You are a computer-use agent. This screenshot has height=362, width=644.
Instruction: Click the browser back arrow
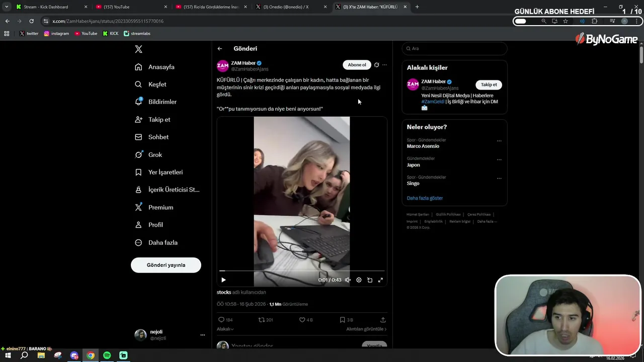click(7, 21)
